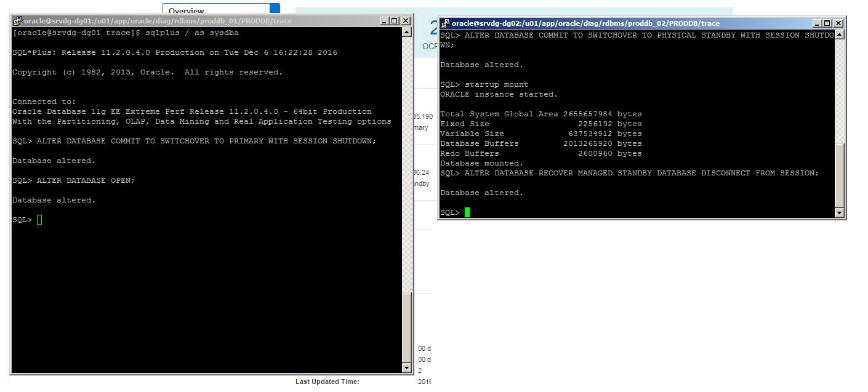The image size is (868, 392).
Task: Open the Overview tab behind the terminal
Action: tap(187, 10)
